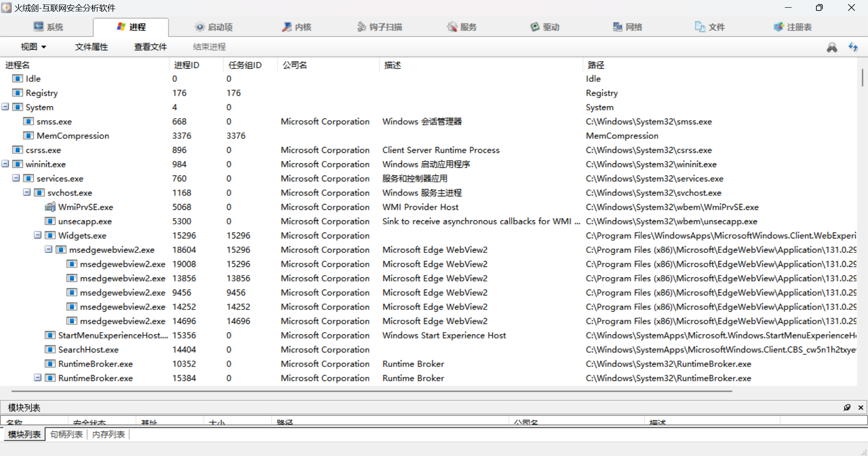868x456 pixels.
Task: Switch to the 句柄列表 bottom tab
Action: (66, 434)
